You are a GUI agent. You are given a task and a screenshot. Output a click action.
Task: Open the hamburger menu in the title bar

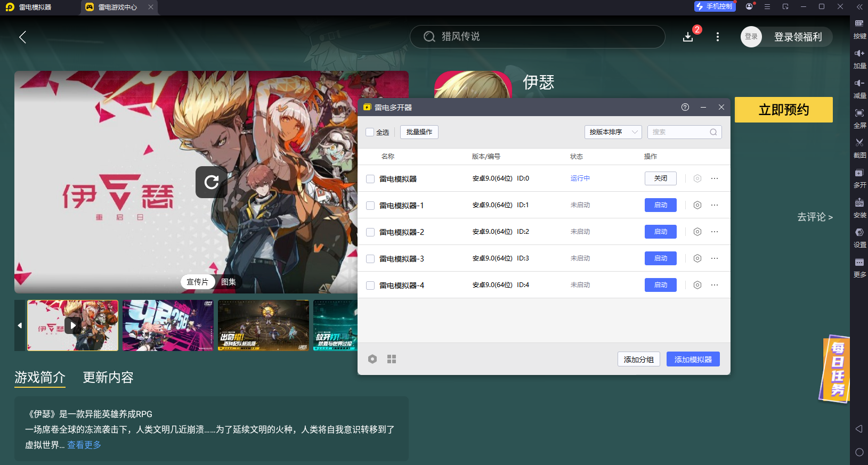click(767, 7)
